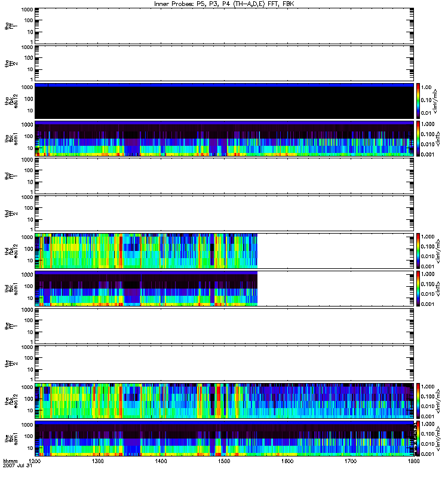The width and height of the screenshot is (448, 478).
Task: Click the 100 y-tick of thd fbk edc12 panel
Action: coord(29,249)
